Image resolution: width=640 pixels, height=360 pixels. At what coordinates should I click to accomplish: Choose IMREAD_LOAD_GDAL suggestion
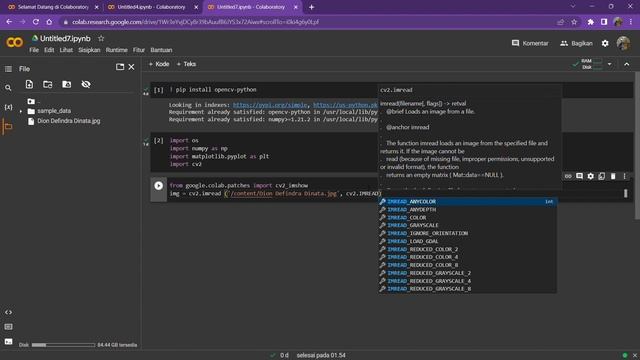(x=467, y=241)
